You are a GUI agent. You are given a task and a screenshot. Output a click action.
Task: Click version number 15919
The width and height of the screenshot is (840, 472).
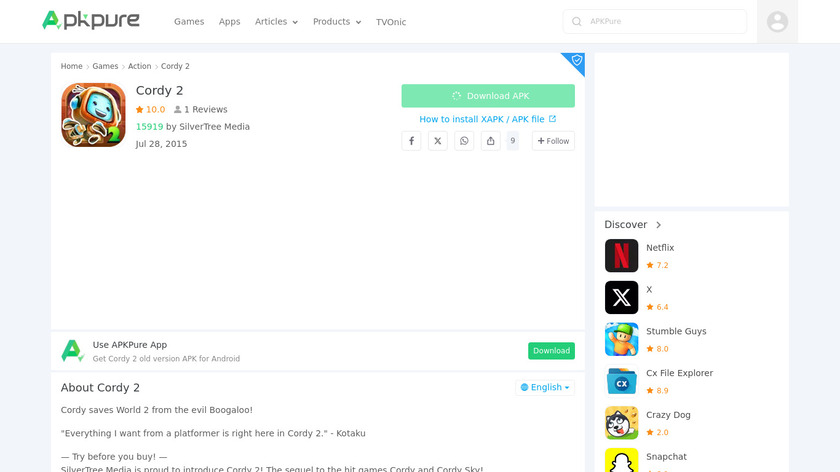149,127
